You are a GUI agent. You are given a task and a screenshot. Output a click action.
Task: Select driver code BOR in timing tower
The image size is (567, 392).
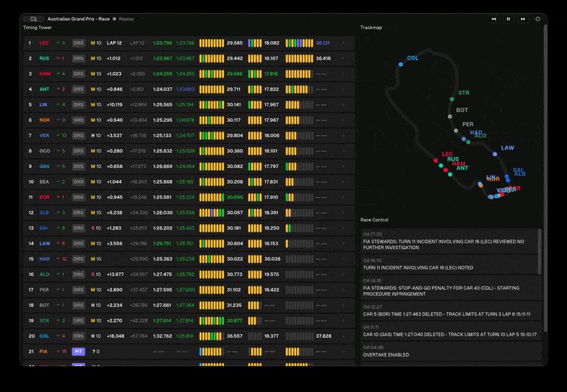click(x=44, y=197)
